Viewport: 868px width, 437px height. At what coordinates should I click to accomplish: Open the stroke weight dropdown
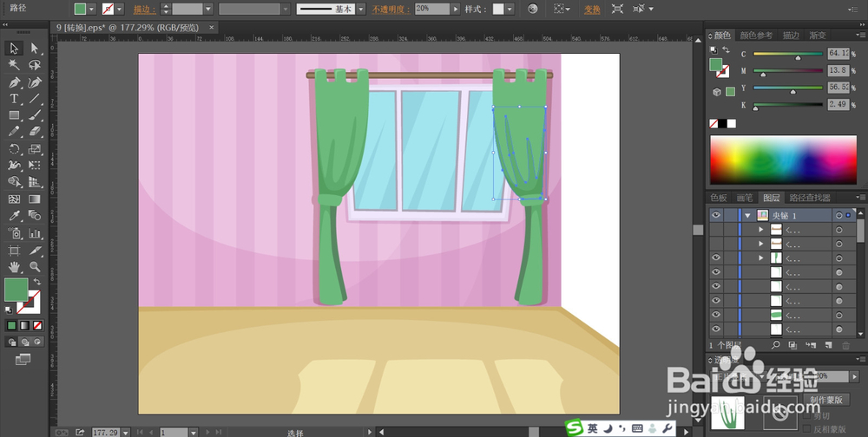click(208, 9)
